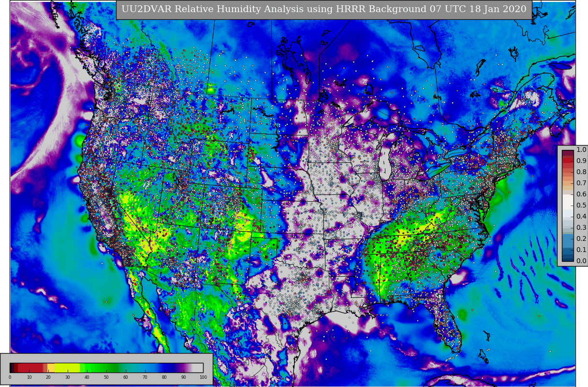This screenshot has width=588, height=387.
Task: Select the white middle band of right colorbar
Action: tap(568, 201)
